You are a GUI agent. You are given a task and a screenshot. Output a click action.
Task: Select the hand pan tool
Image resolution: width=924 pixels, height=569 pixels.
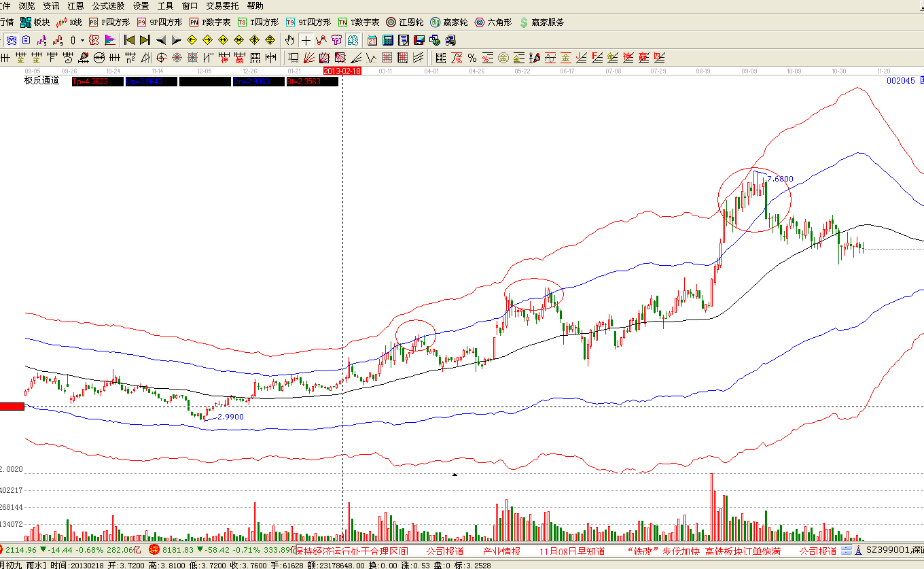[290, 40]
